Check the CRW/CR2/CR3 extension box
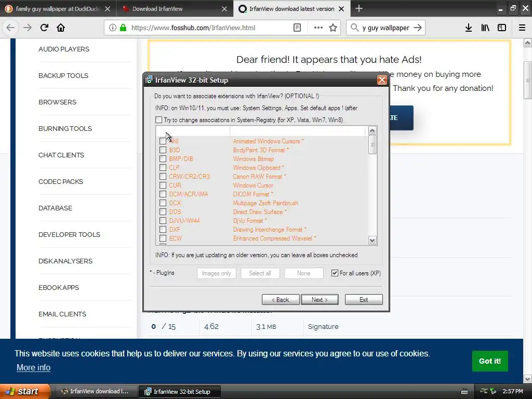This screenshot has width=532, height=399. (163, 177)
